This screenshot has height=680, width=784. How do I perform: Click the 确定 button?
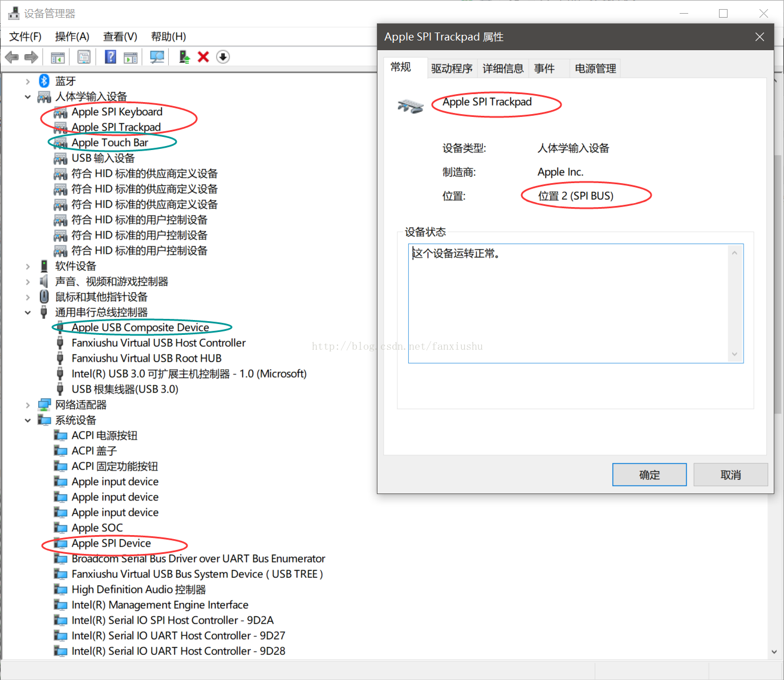click(x=649, y=475)
